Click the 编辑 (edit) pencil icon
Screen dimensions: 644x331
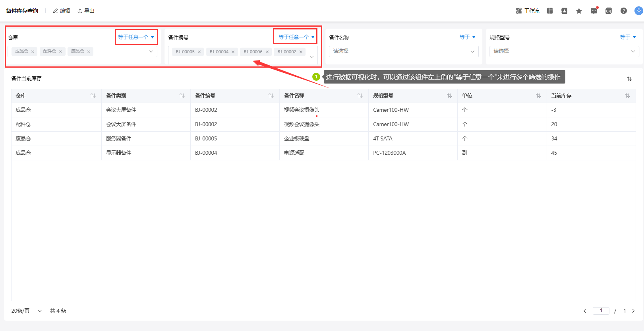(56, 11)
